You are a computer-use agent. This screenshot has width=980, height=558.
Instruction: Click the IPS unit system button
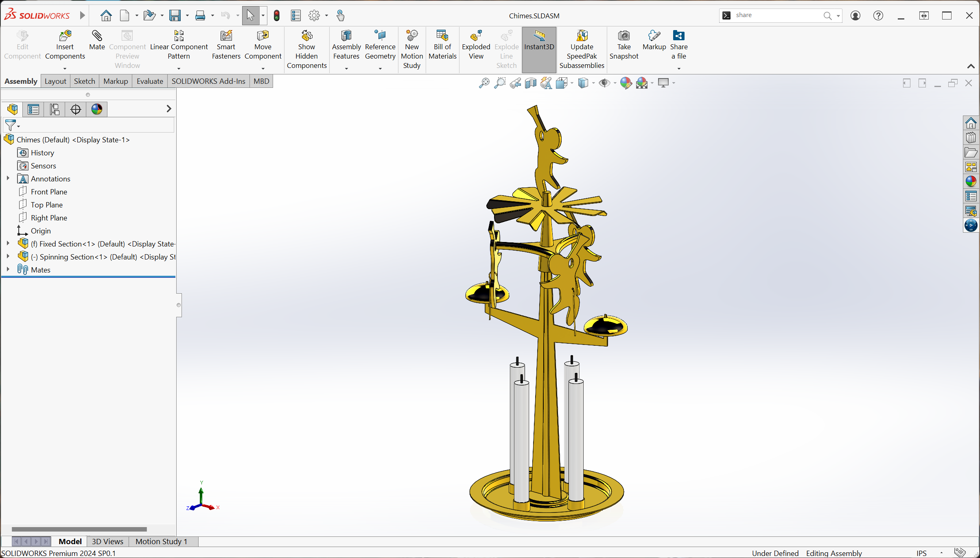pos(921,553)
